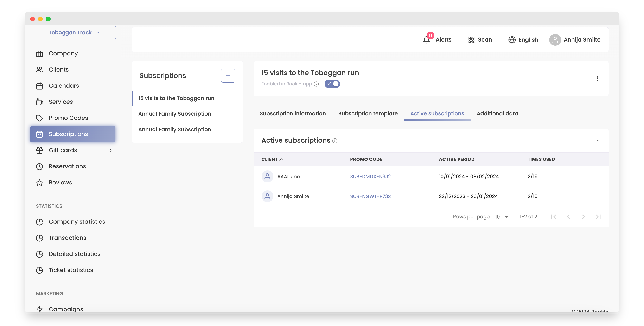
Task: Open Company statistics pie-chart icon
Action: 39,222
